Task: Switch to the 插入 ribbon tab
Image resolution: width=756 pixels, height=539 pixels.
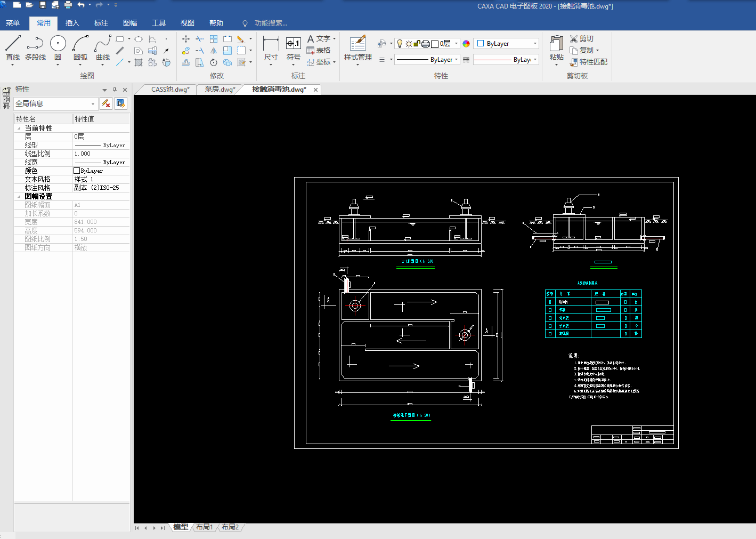Action: [x=72, y=23]
